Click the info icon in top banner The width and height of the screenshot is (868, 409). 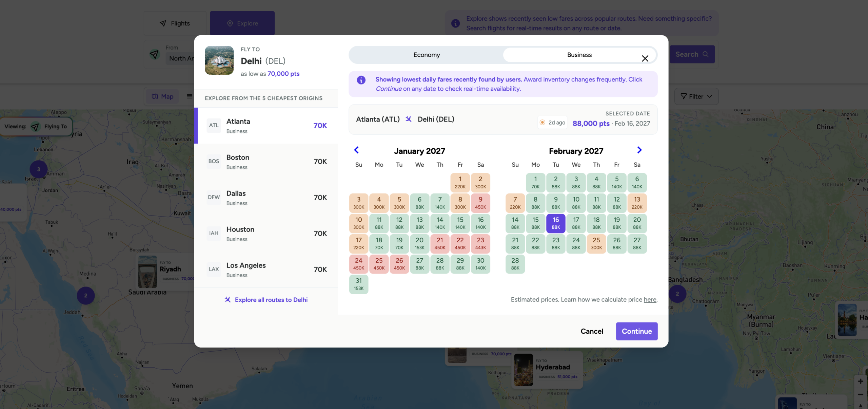tap(455, 23)
